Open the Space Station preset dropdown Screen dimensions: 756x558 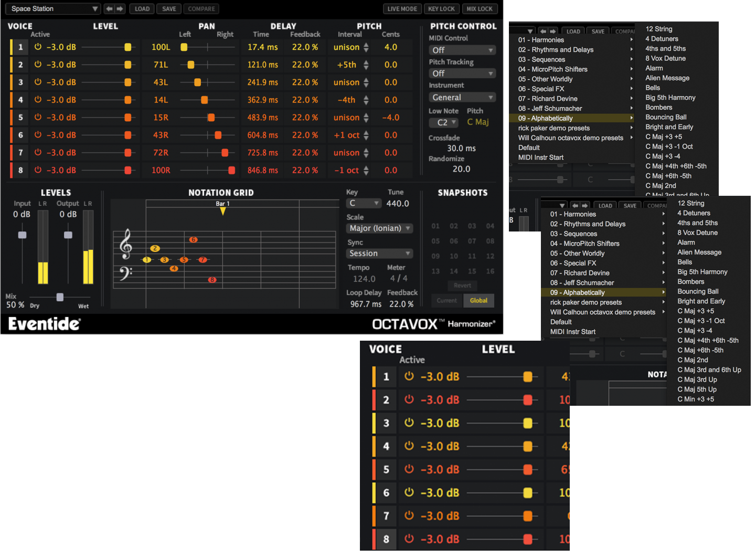click(52, 8)
